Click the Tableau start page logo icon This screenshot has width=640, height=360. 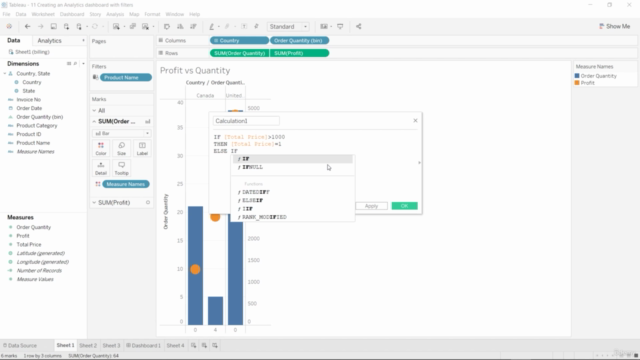click(x=9, y=27)
